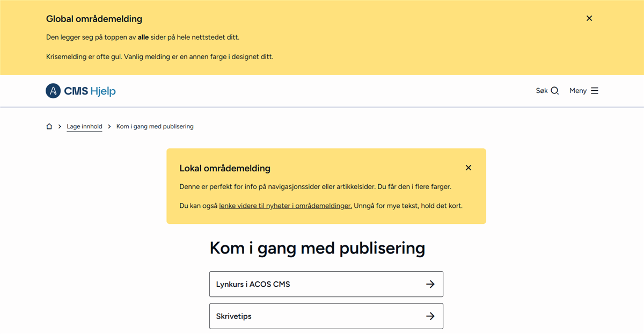Go to the home breadcrumb icon
Viewport: 644px width, 334px height.
coord(49,127)
